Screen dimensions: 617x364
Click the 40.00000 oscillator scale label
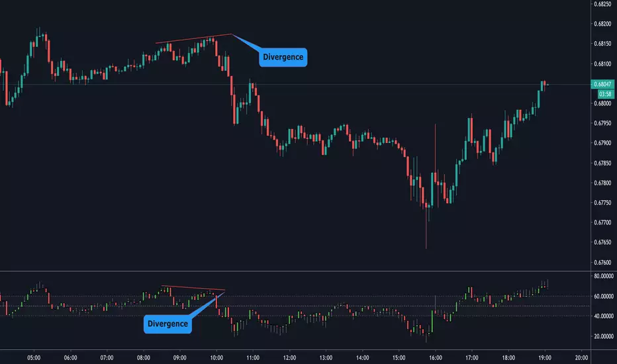[x=603, y=316]
